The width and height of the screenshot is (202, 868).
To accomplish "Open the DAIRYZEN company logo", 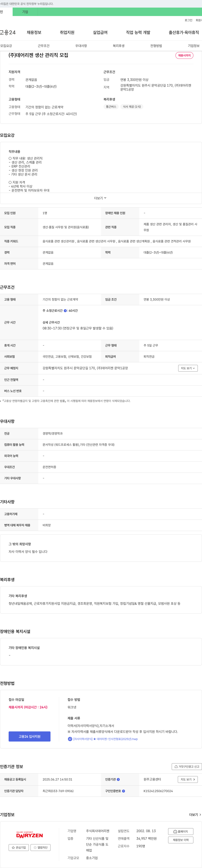I will click(x=30, y=835).
